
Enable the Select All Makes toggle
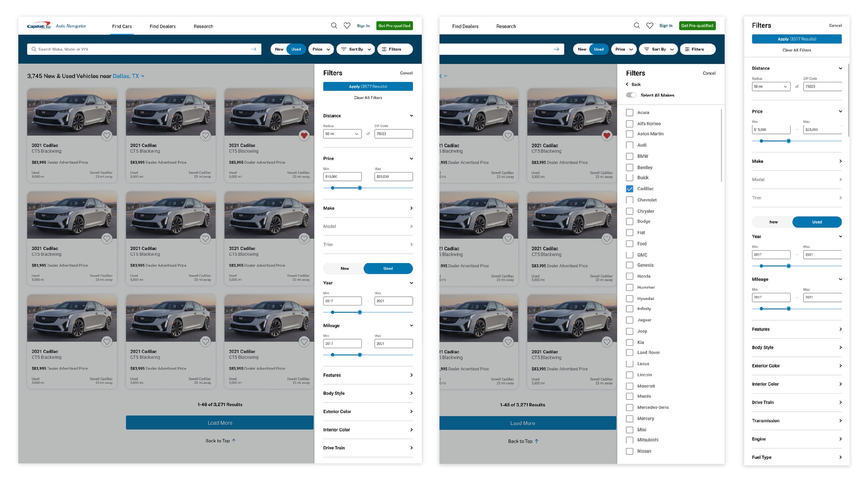pos(631,95)
